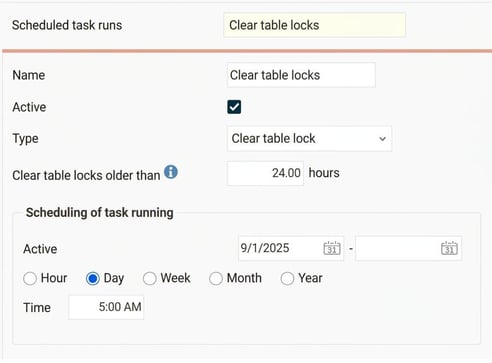Viewport: 492px width, 363px height.
Task: Click the Clear table locks older than label
Action: coord(86,175)
